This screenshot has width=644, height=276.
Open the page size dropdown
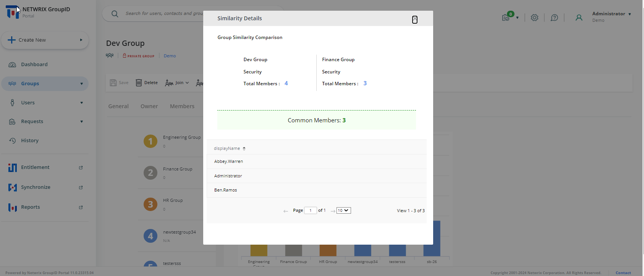(x=344, y=211)
